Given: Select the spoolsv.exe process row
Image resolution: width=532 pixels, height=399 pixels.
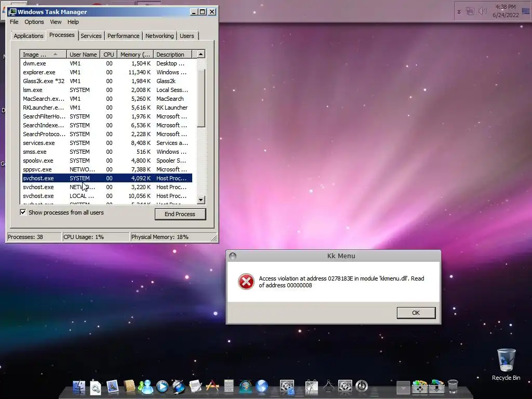Looking at the screenshot, I should tap(107, 161).
